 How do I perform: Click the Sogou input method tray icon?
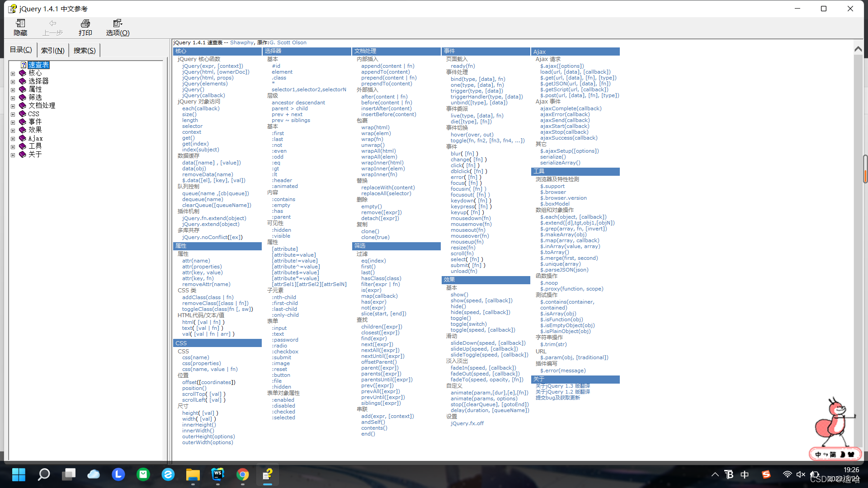766,474
